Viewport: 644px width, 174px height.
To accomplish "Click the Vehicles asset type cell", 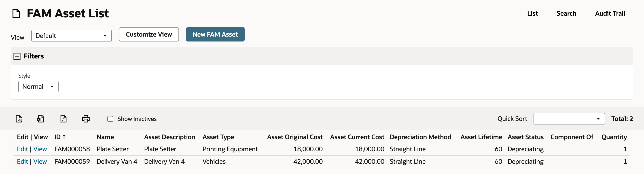I will tap(214, 162).
